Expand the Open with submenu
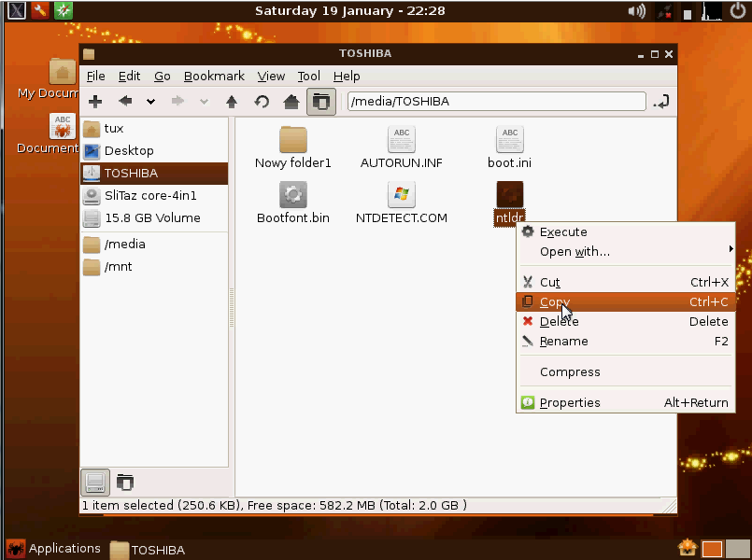 (625, 252)
